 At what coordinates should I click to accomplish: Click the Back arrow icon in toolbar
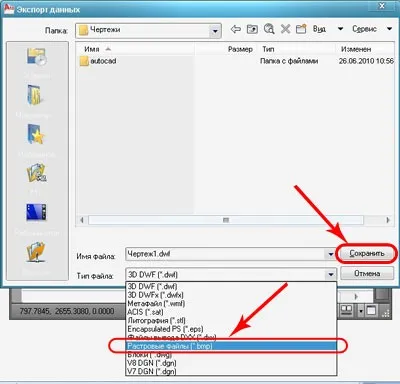(236, 29)
